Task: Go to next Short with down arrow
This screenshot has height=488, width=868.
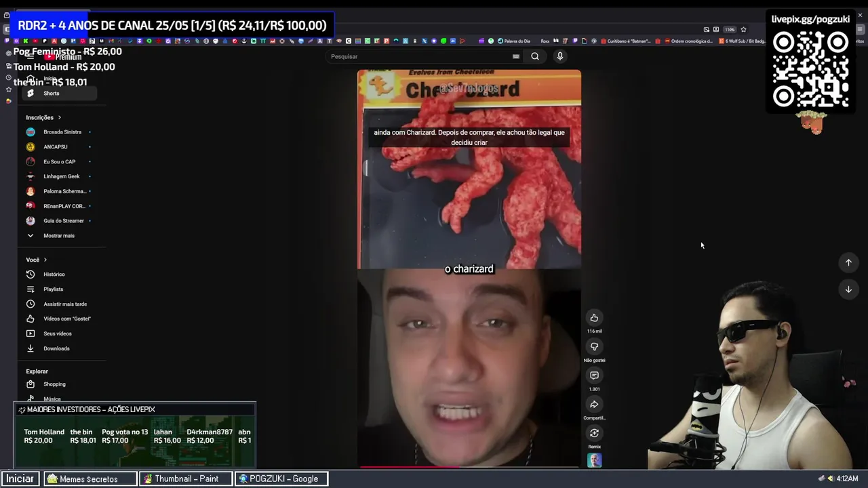Action: click(848, 289)
